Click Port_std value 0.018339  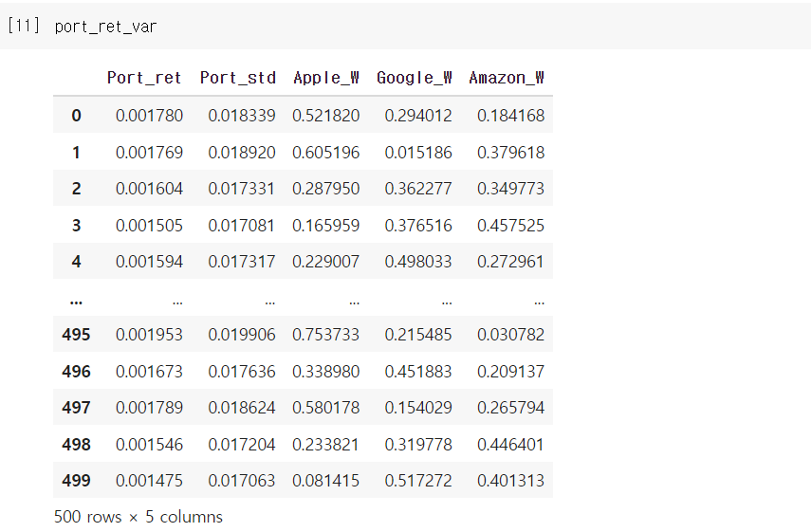click(x=242, y=116)
